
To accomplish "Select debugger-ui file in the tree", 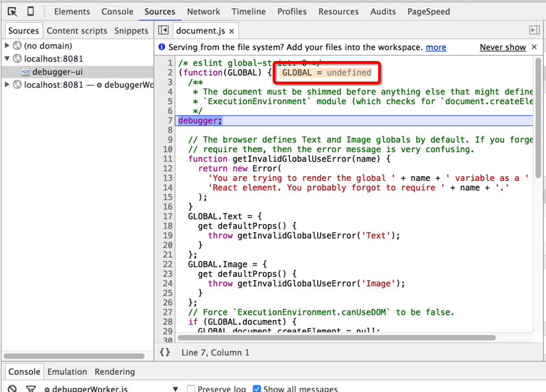I will point(58,72).
